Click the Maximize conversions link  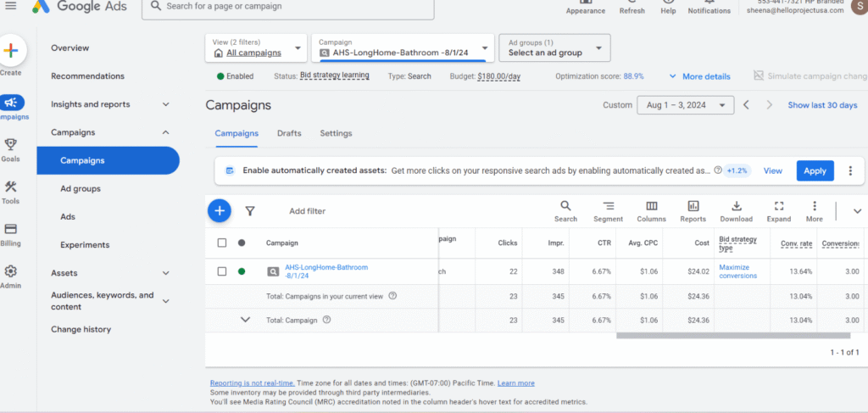[x=738, y=271]
